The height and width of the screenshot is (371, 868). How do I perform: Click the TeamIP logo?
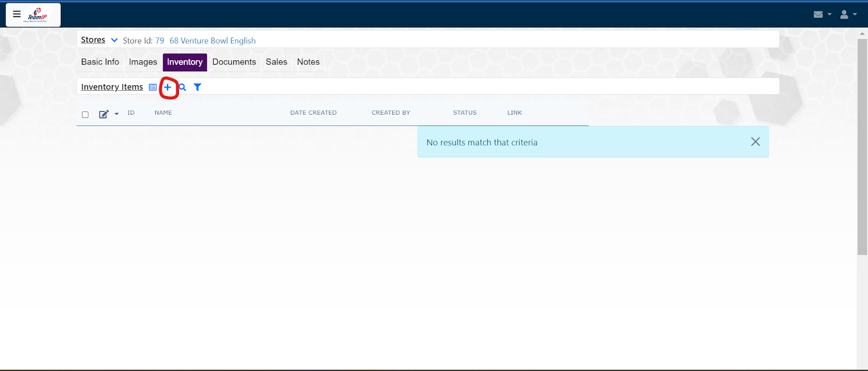point(37,15)
